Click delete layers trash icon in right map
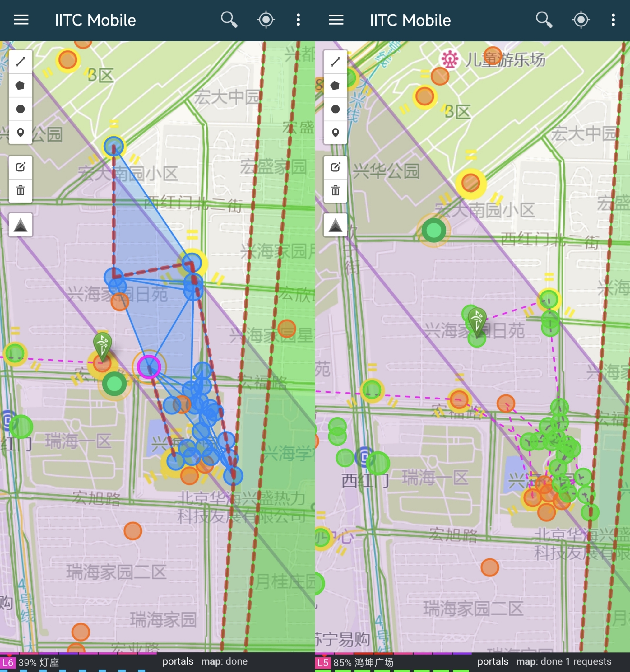The width and height of the screenshot is (630, 672). coord(336,191)
